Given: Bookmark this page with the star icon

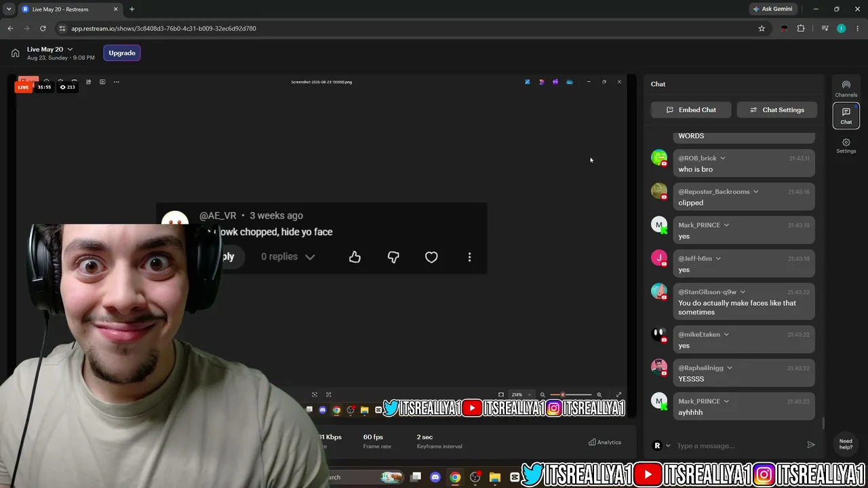Looking at the screenshot, I should 762,28.
